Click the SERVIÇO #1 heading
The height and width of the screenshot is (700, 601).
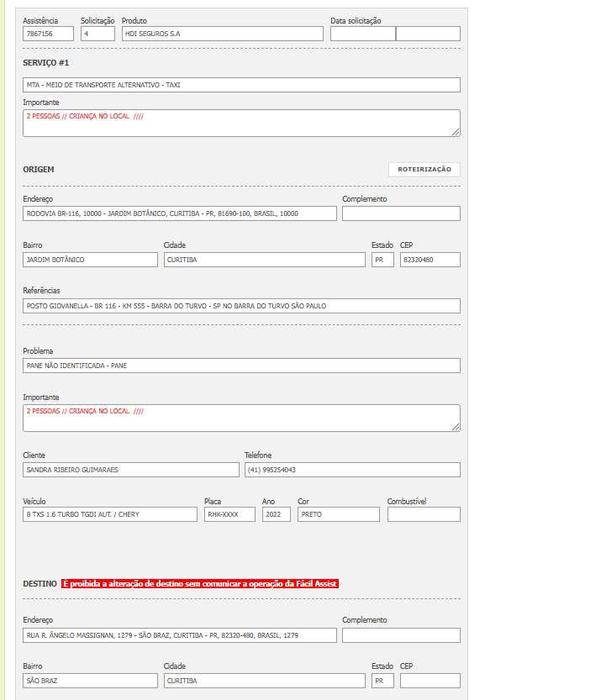pos(46,63)
